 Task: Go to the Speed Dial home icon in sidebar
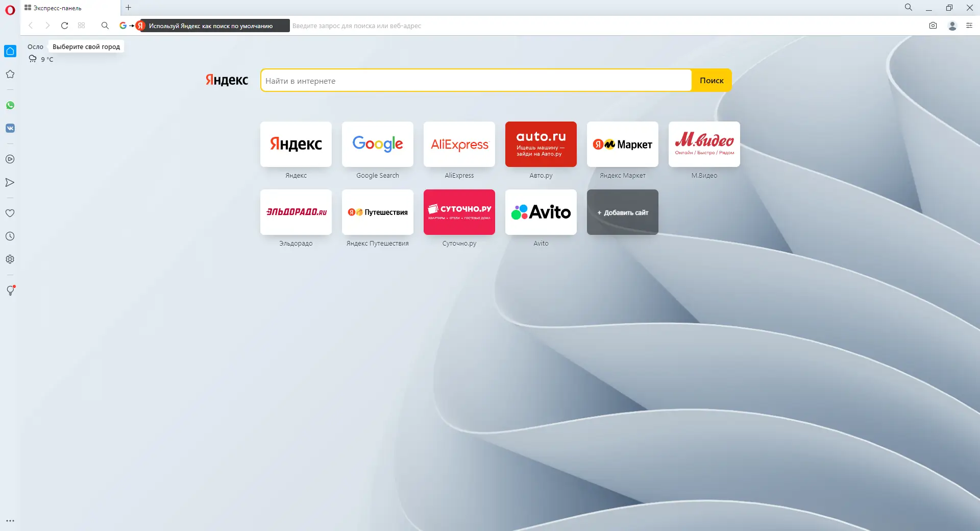click(x=10, y=51)
